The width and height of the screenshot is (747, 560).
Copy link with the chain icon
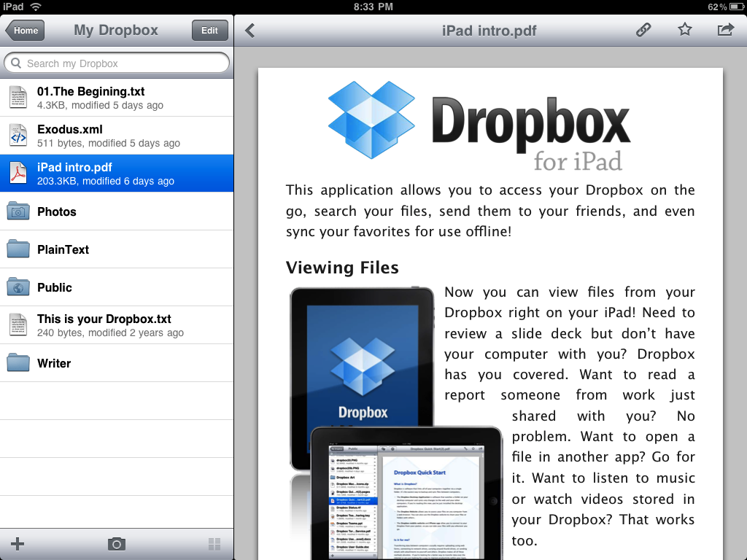pyautogui.click(x=643, y=29)
